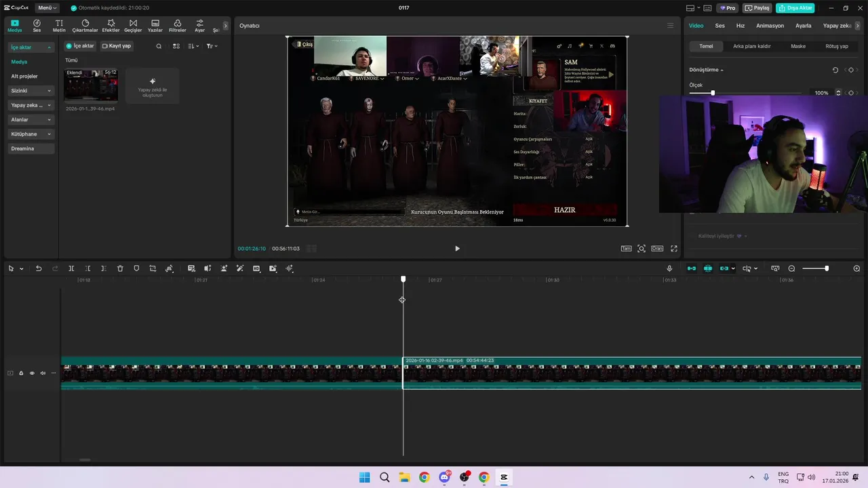Screen dimensions: 868x488
Task: Toggle auto snapping in timeline
Action: pyautogui.click(x=708, y=268)
